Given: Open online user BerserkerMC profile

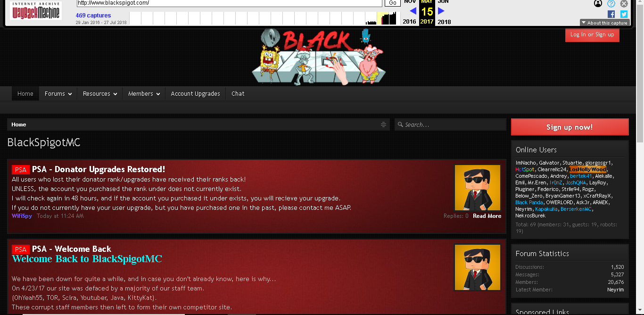Looking at the screenshot, I should point(576,209).
